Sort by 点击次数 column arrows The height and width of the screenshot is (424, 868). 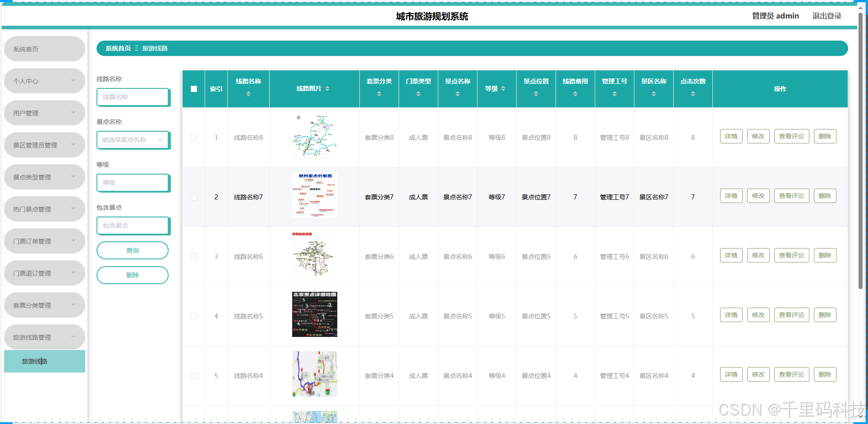point(693,94)
